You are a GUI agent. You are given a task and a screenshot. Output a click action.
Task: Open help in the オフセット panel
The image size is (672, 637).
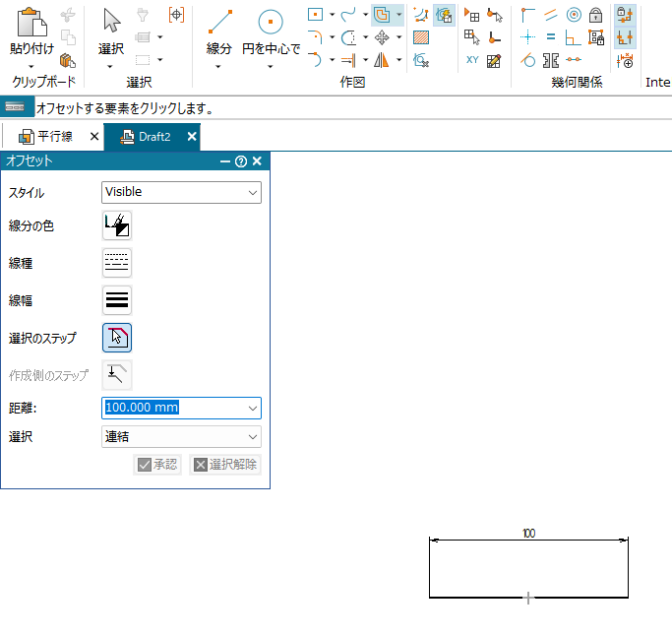[241, 161]
